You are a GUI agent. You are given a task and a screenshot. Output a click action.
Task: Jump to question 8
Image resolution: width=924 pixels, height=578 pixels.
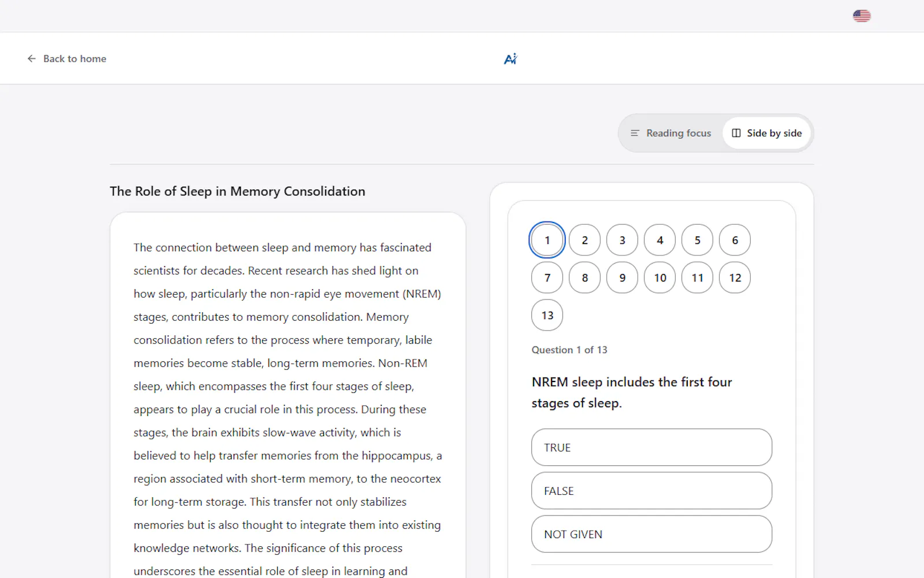coord(584,277)
